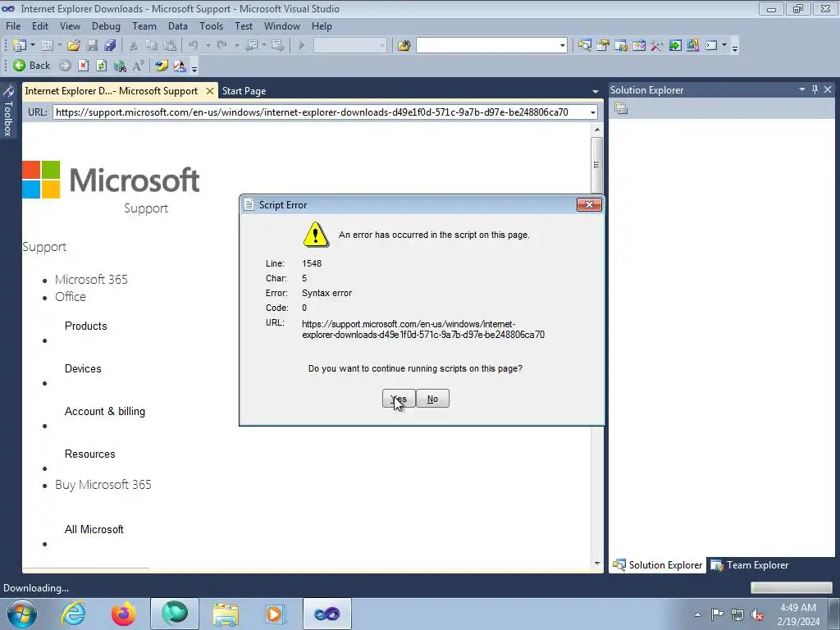Click the Ask a Question icon
This screenshot has height=630, width=840.
(180, 66)
